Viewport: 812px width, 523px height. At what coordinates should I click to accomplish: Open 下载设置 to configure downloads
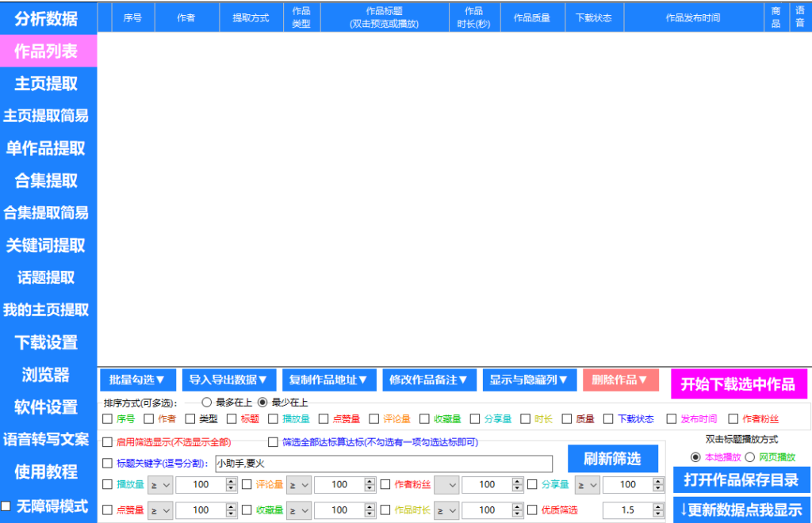48,343
